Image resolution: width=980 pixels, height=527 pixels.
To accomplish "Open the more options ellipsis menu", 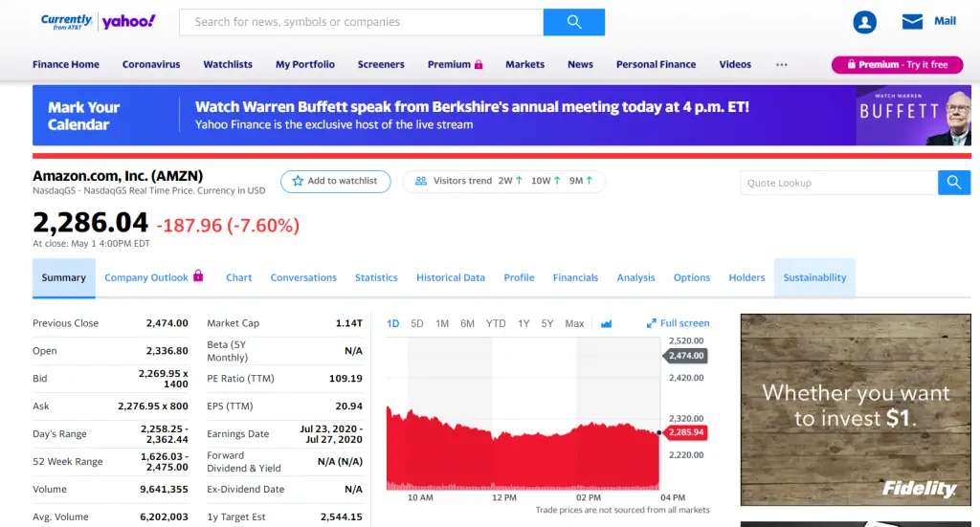I will 781,64.
